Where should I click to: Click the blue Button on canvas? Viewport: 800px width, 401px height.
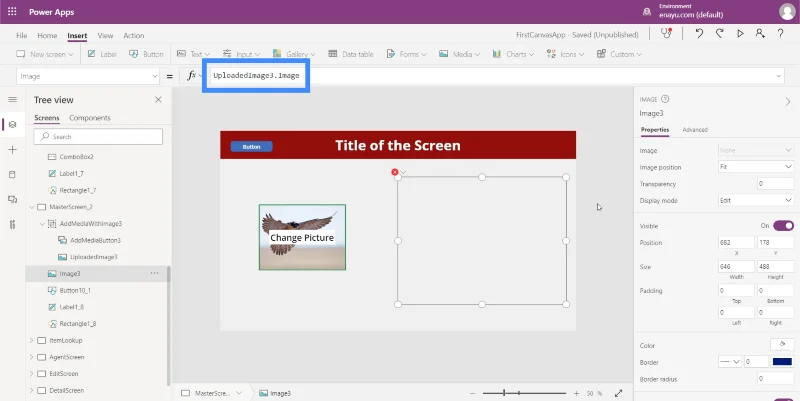252,146
